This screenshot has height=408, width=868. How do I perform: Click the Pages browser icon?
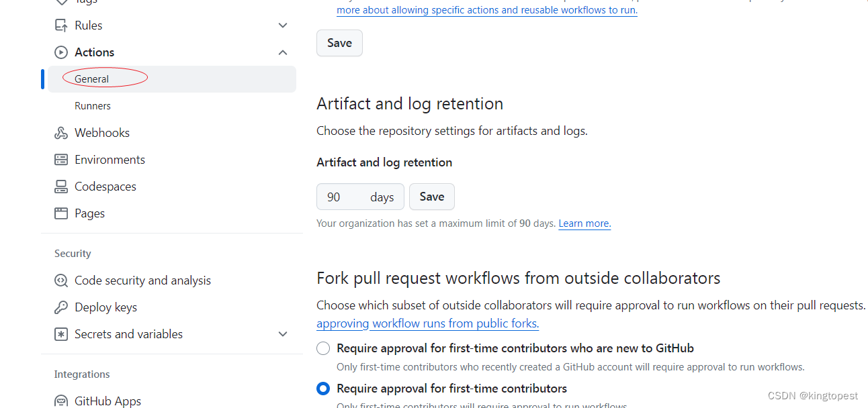[x=61, y=213]
